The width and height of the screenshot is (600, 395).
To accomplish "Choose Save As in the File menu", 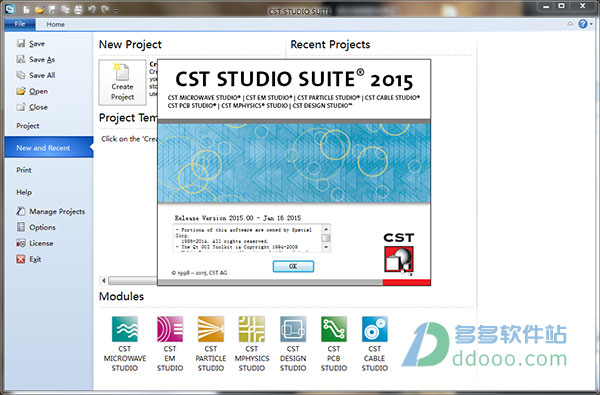I will pos(36,59).
